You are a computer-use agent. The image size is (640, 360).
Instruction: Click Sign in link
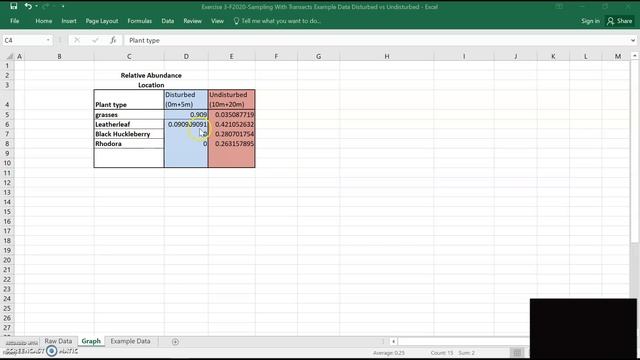click(x=590, y=21)
